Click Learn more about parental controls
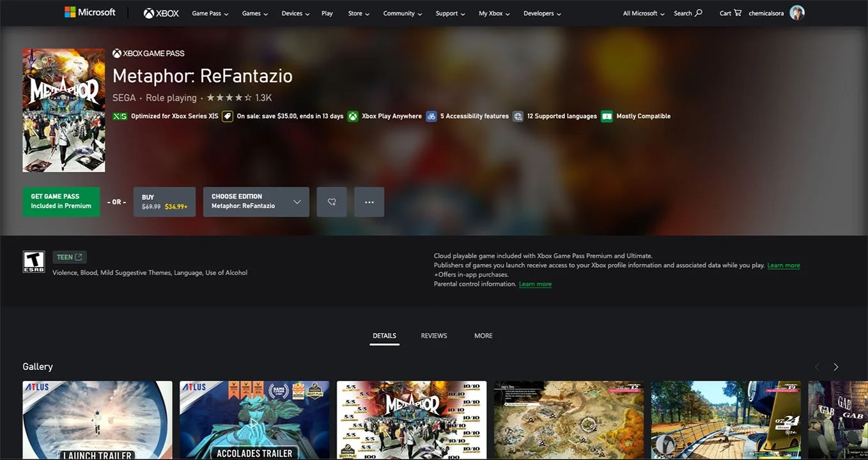Screen dimensions: 868x460 coord(535,284)
